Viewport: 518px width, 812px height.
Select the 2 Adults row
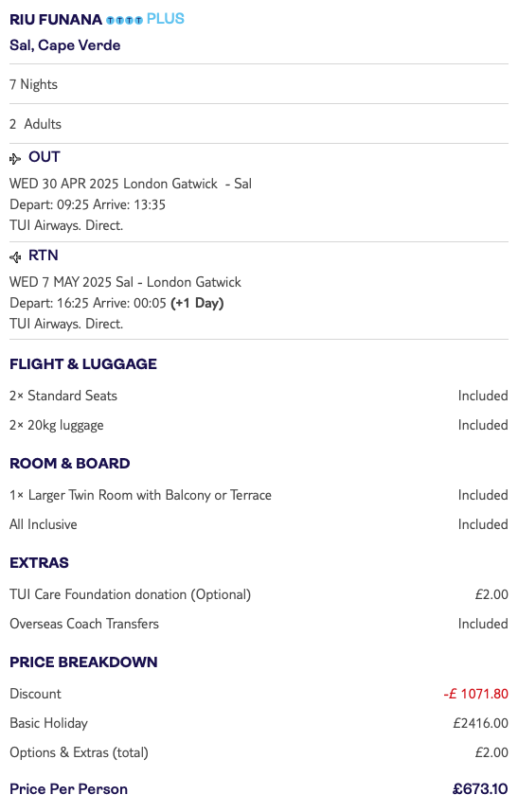point(259,124)
